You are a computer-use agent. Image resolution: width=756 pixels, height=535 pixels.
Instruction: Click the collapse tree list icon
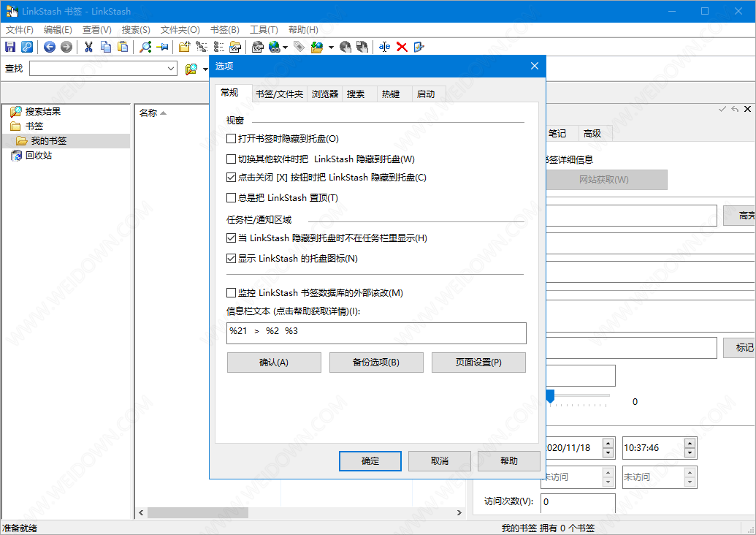219,47
